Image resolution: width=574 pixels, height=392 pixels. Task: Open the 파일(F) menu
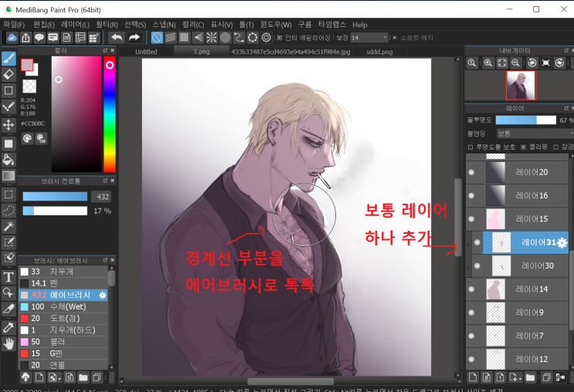[14, 25]
